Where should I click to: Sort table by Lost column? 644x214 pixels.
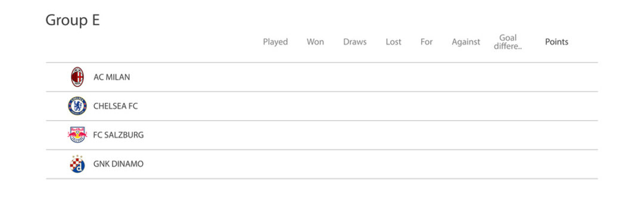[x=393, y=42]
